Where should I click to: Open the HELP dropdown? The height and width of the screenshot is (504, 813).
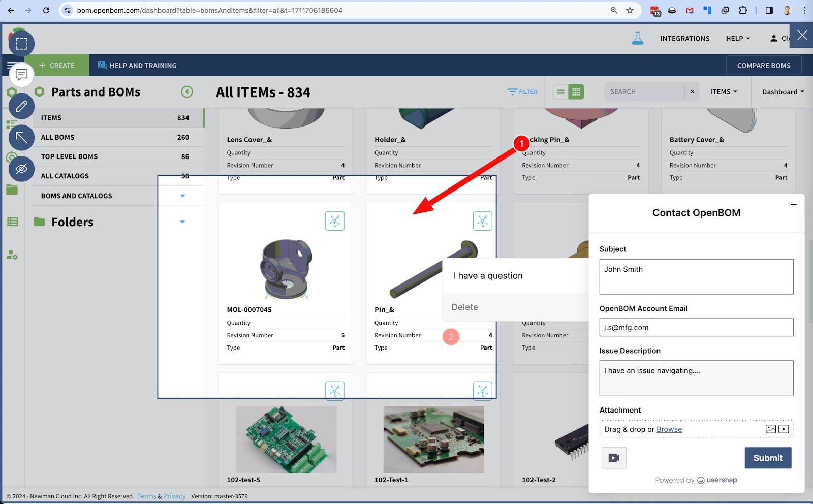pyautogui.click(x=738, y=39)
